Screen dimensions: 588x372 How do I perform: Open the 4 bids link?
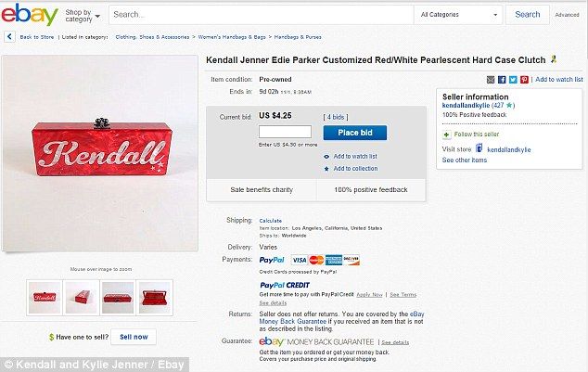click(336, 117)
